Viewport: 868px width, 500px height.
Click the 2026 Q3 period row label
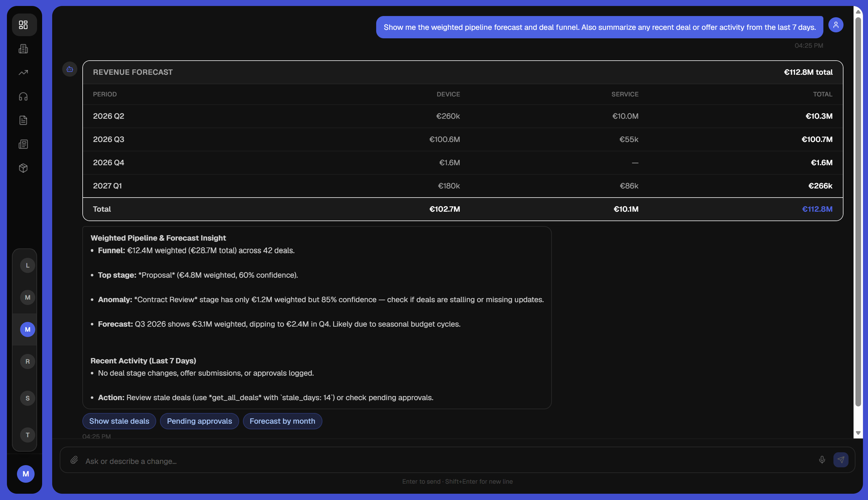109,139
